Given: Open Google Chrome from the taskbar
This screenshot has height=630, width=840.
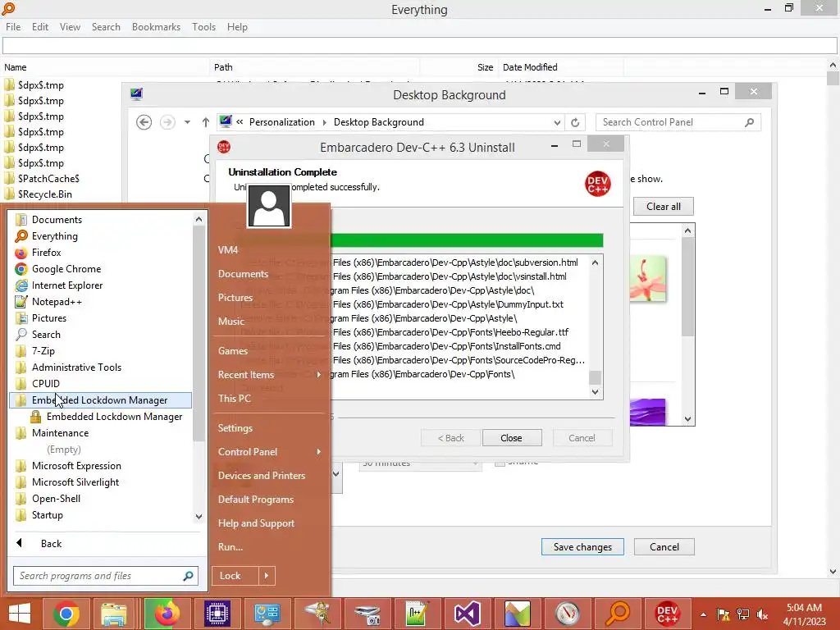Looking at the screenshot, I should 66,614.
